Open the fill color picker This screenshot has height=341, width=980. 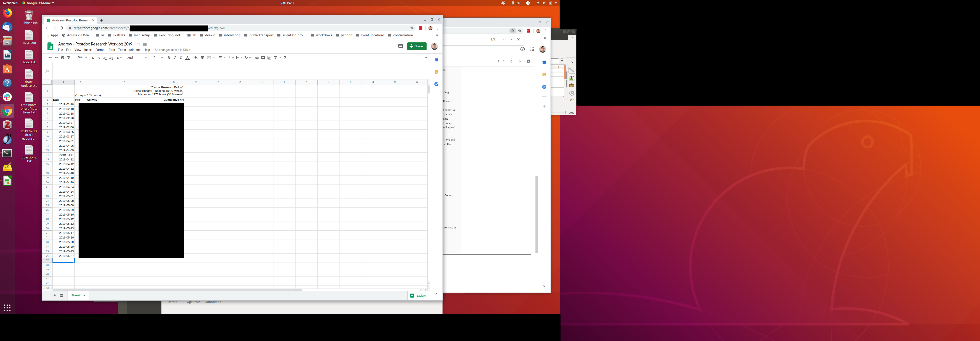196,58
